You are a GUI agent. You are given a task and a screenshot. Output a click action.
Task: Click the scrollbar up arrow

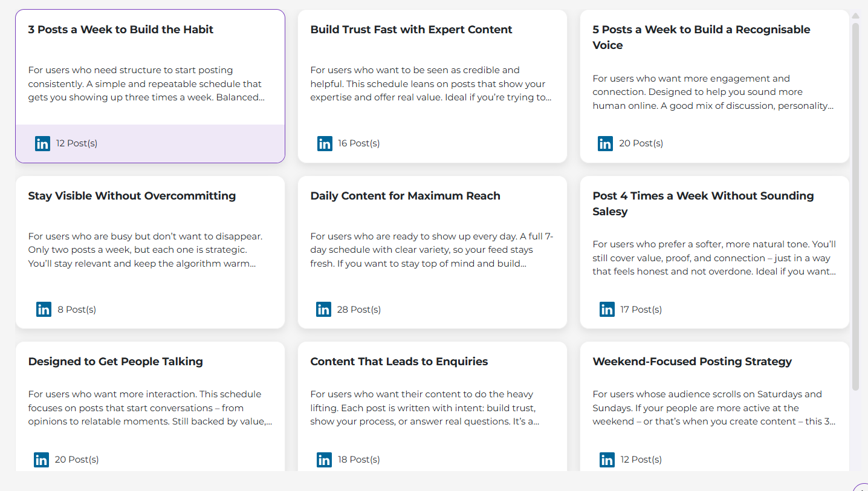[855, 15]
